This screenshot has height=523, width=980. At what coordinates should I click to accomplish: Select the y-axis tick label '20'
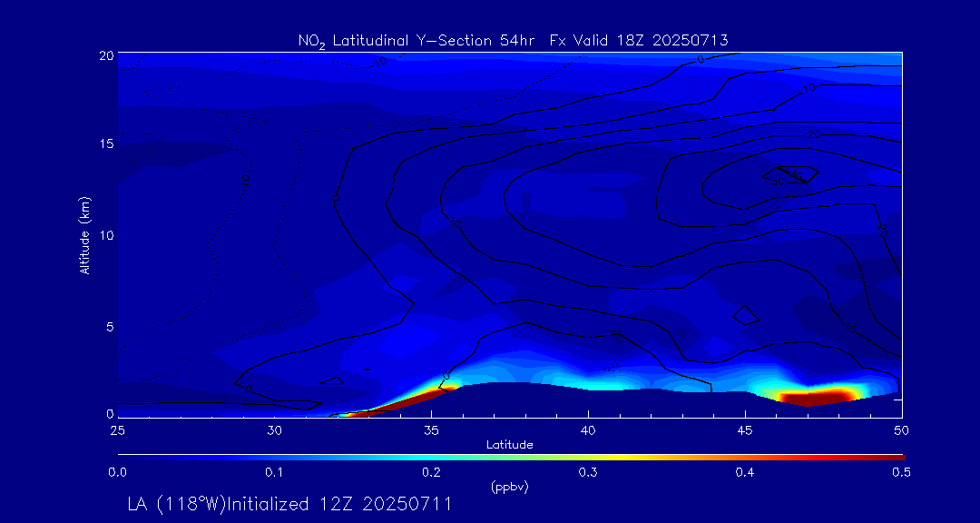pyautogui.click(x=106, y=55)
